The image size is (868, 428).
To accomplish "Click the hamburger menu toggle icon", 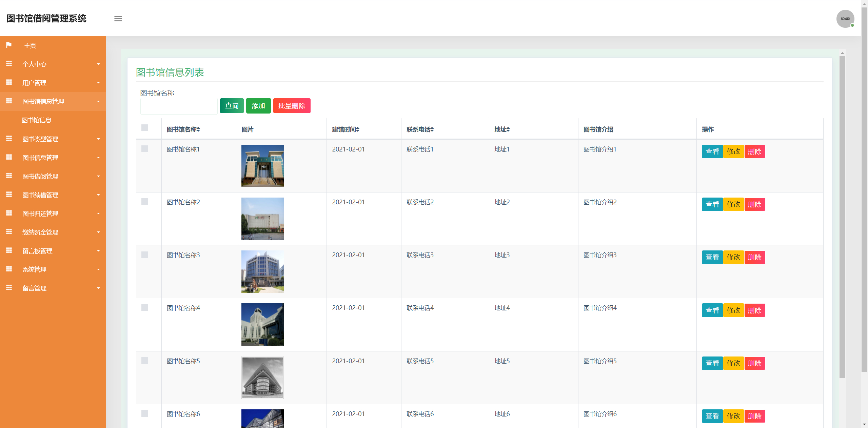I will 118,19.
